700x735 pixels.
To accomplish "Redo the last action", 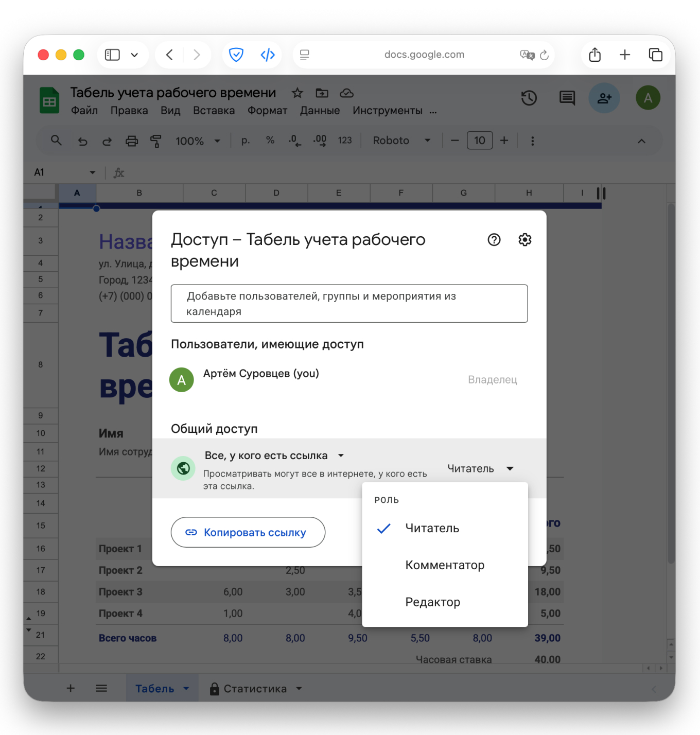I will [x=107, y=141].
